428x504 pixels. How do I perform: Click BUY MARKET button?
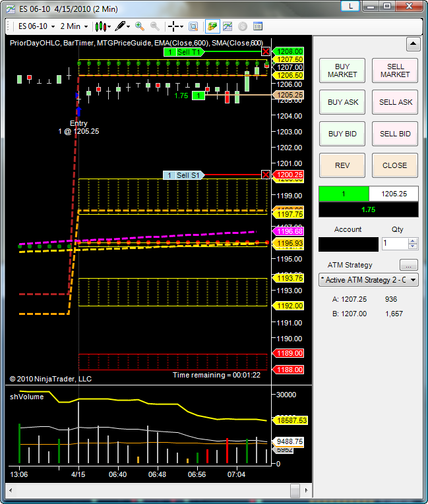tap(342, 70)
